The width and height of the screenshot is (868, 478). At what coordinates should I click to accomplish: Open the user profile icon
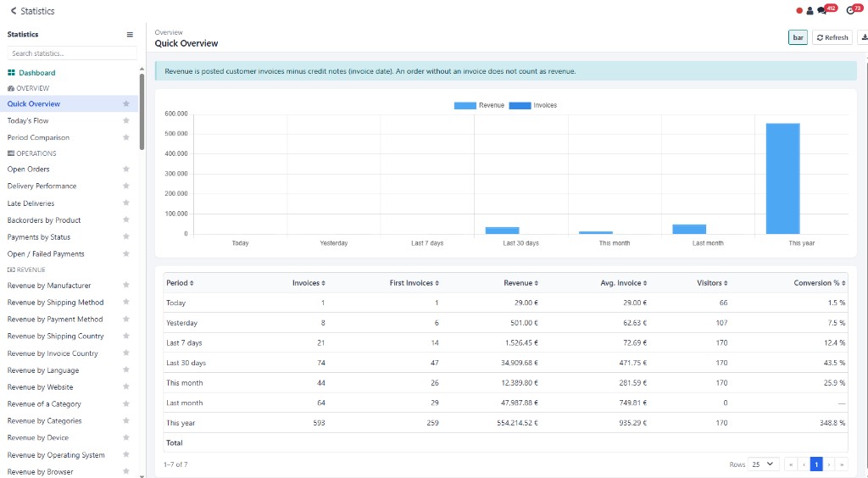[810, 10]
